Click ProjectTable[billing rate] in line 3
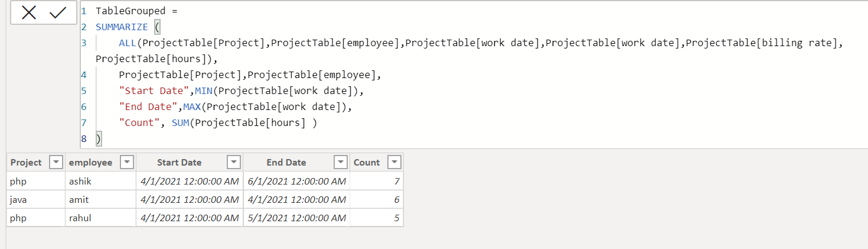868x249 pixels. click(x=762, y=43)
